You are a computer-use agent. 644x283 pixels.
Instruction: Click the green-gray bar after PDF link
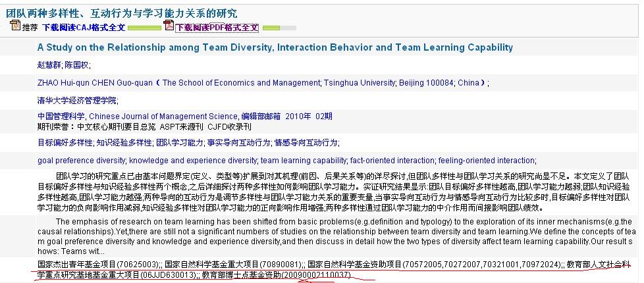click(279, 28)
